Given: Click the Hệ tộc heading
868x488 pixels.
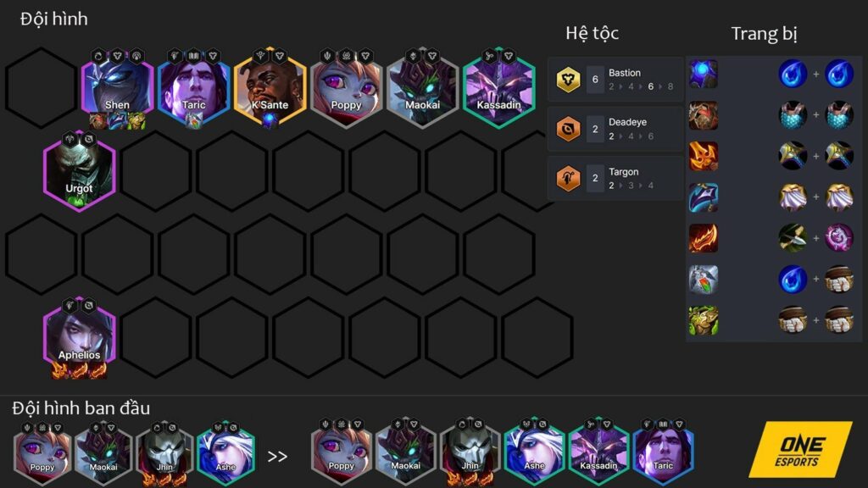Looking at the screenshot, I should click(592, 33).
